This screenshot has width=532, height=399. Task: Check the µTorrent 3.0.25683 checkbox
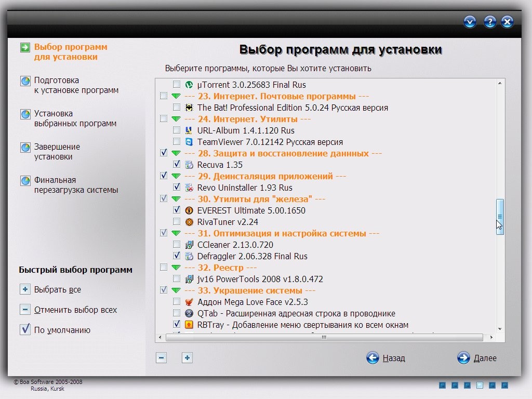pyautogui.click(x=177, y=84)
